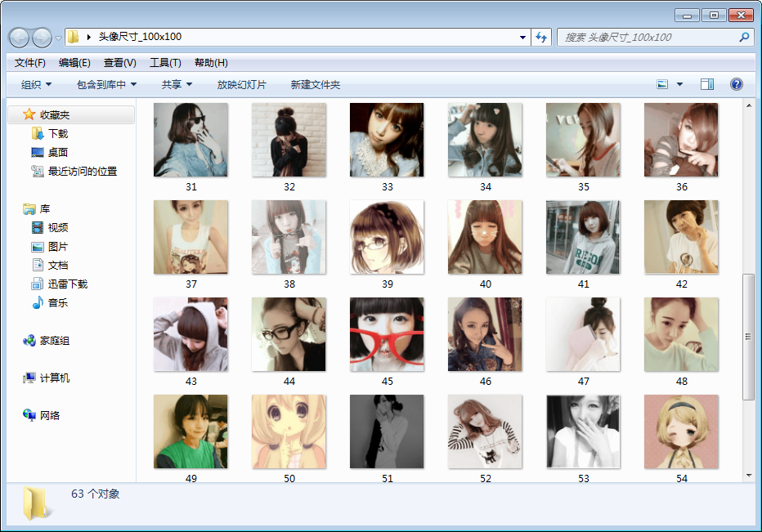The width and height of the screenshot is (762, 532).
Task: Click the Refresh button beside address bar
Action: click(x=540, y=37)
